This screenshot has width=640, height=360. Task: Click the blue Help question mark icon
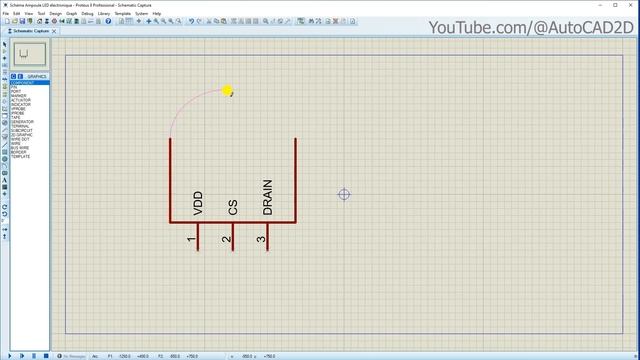coord(108,21)
